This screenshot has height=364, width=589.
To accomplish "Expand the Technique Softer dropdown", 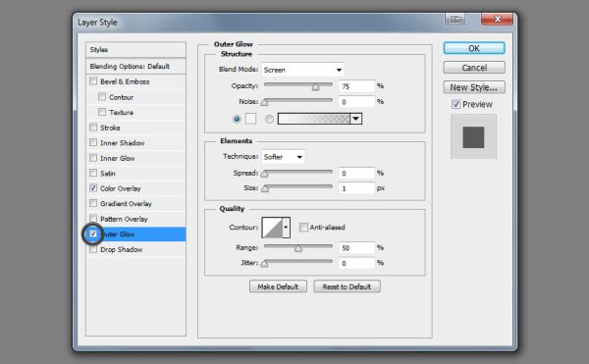I will 284,157.
